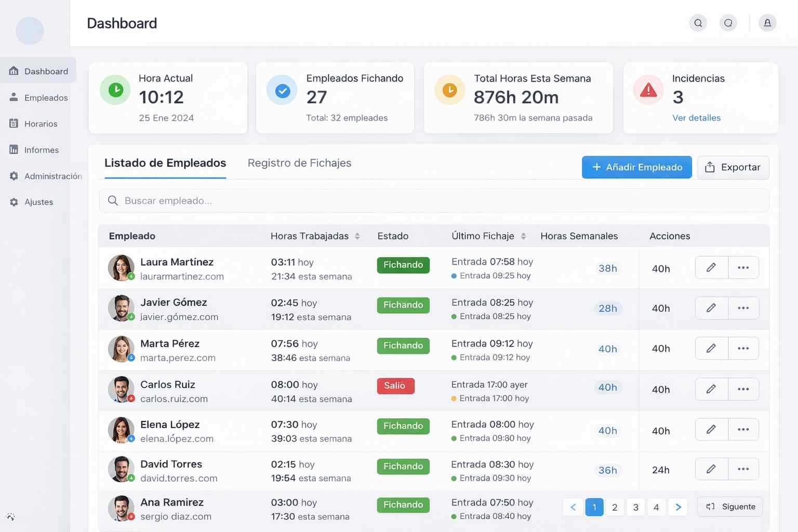Screen dimensions: 798x532
Task: Go to next page arrow
Action: [678, 507]
